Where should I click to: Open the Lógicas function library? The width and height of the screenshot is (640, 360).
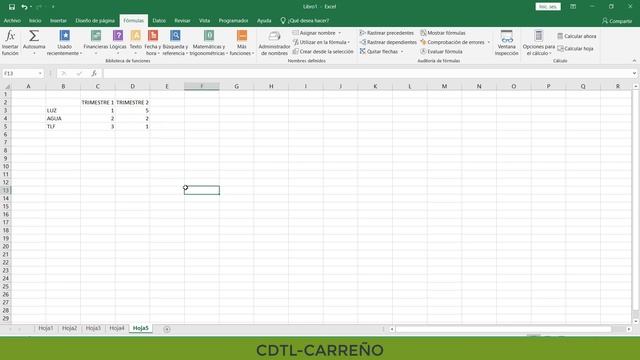pos(118,42)
